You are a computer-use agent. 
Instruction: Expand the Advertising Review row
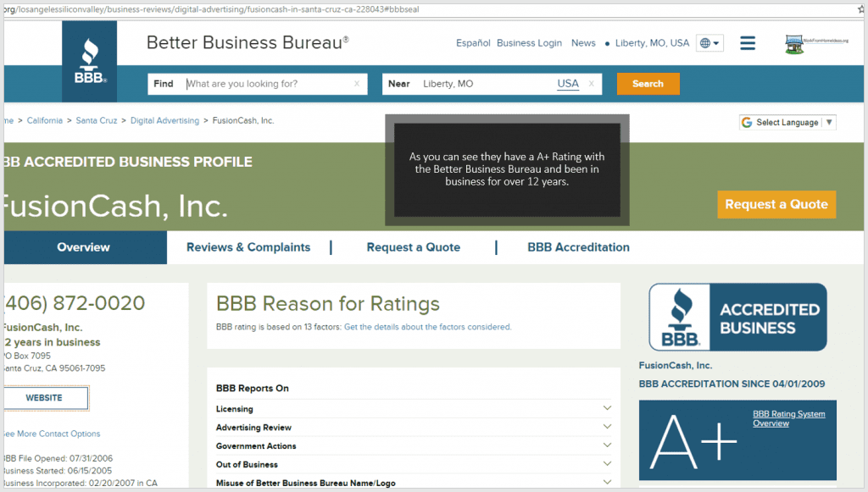click(x=414, y=428)
